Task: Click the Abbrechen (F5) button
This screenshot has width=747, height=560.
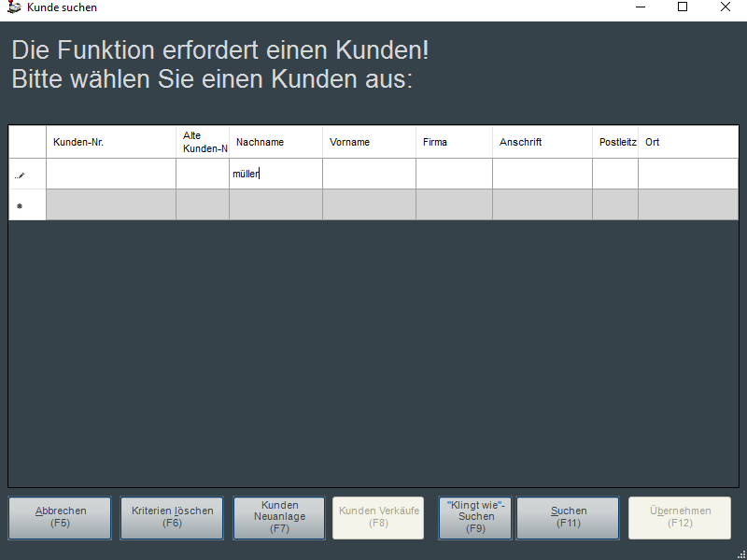Action: pyautogui.click(x=60, y=517)
